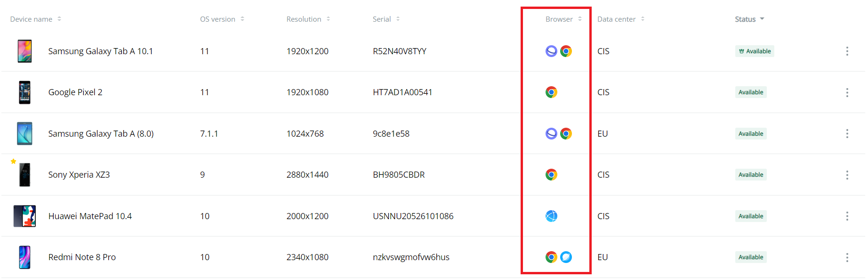
Task: Click Sony Xperia XZ3 device thumbnail
Action: (24, 175)
